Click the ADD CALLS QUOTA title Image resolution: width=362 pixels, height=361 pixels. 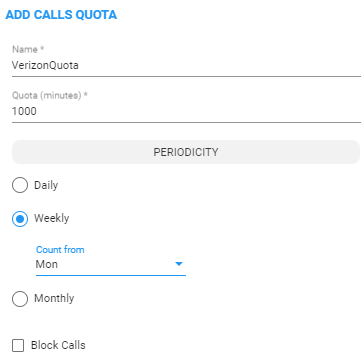[61, 15]
